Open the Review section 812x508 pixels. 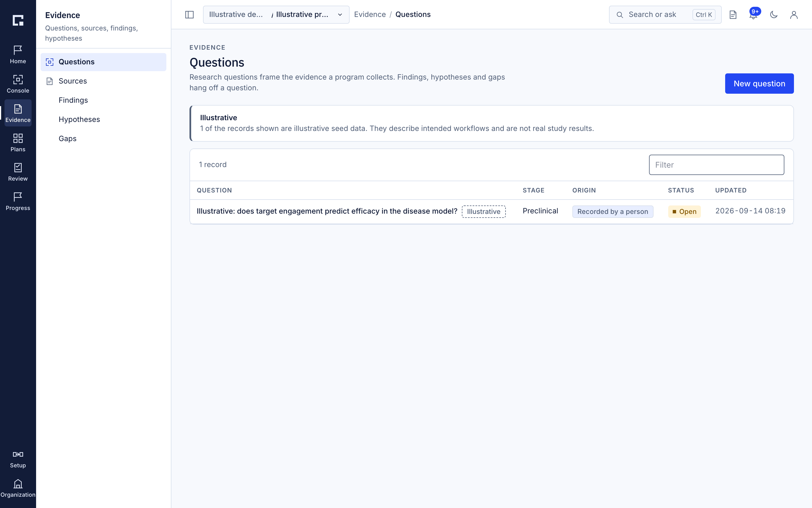tap(18, 172)
